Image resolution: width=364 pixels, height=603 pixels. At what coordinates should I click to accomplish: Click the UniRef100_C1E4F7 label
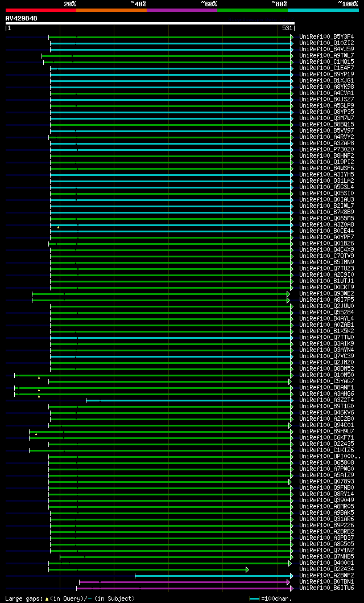327,68
